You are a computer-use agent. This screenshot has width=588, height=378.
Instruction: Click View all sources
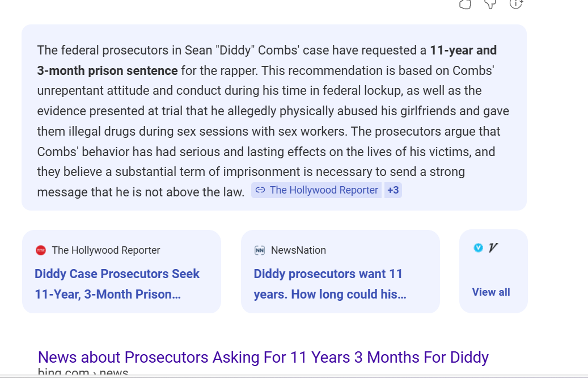click(x=491, y=292)
